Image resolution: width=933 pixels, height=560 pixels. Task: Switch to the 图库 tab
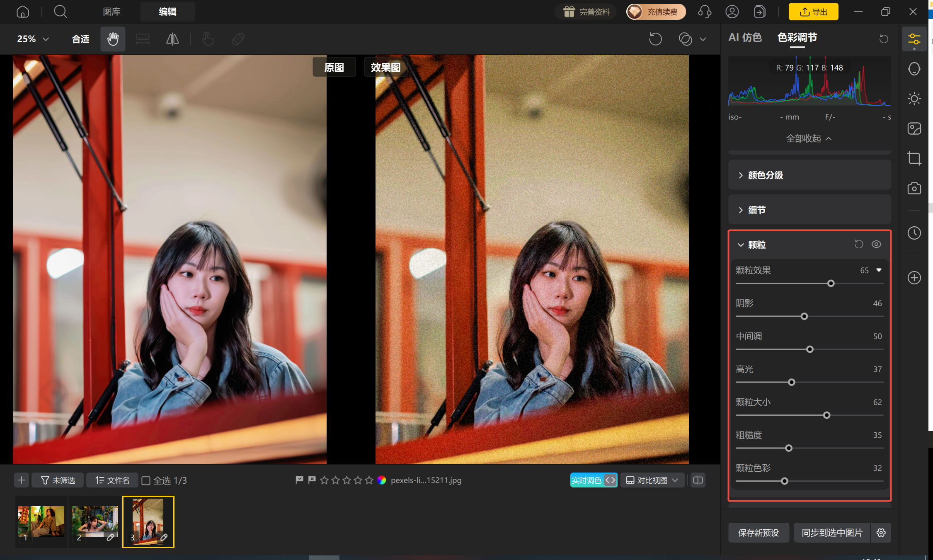[111, 12]
